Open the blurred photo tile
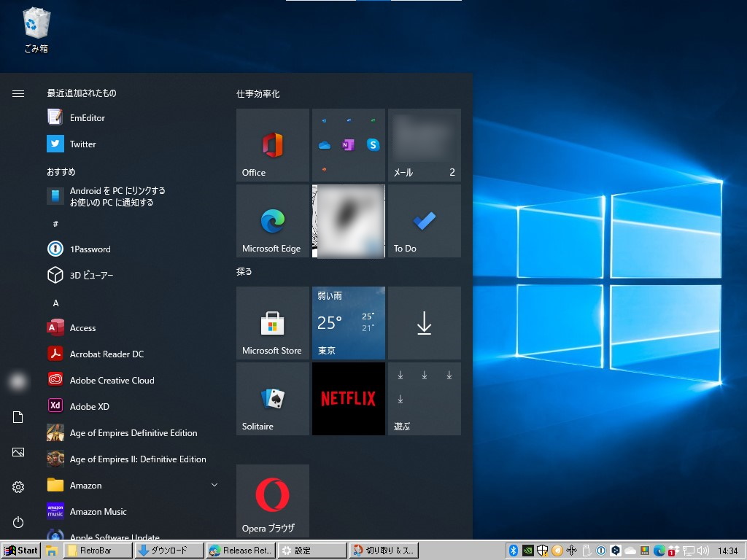 348,221
